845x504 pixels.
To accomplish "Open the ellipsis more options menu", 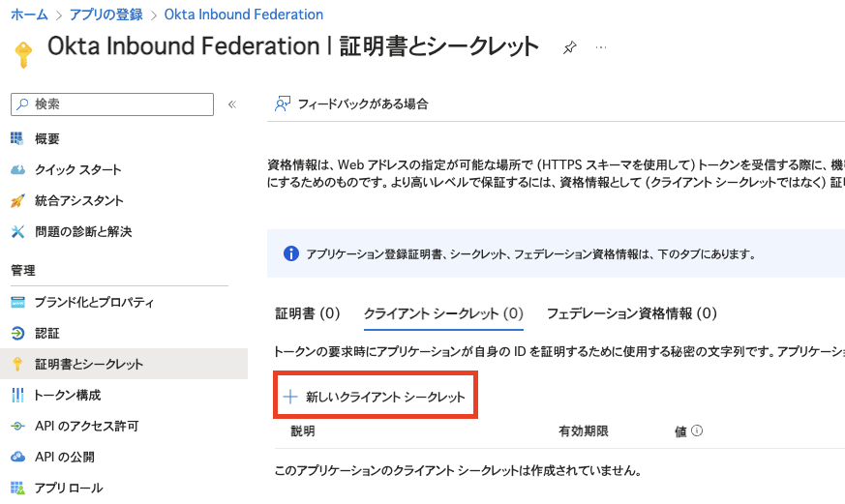I will click(x=600, y=47).
